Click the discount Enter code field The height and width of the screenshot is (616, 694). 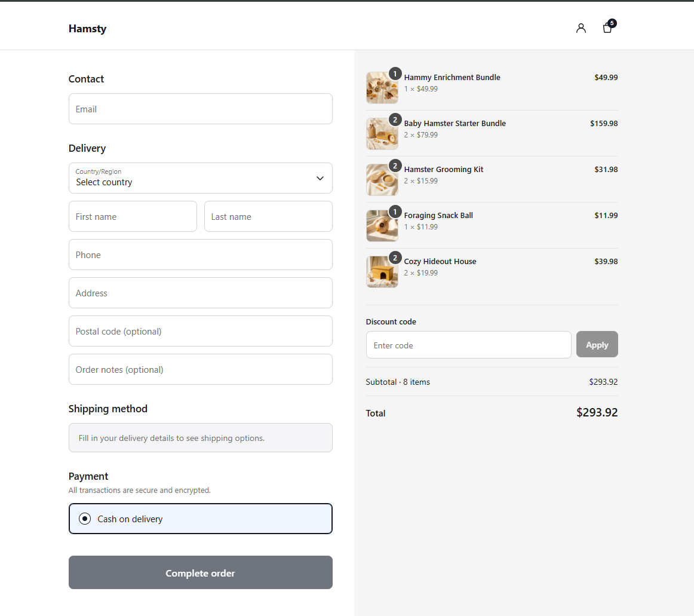[469, 345]
